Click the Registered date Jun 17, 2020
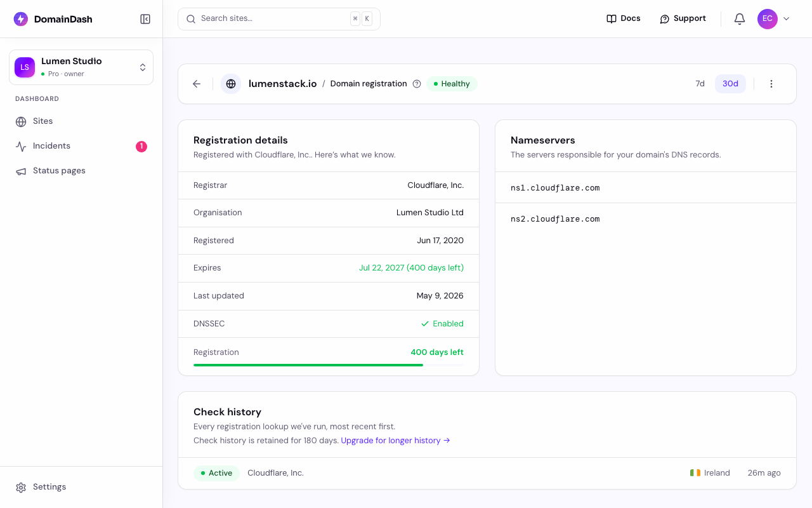This screenshot has width=812, height=508. 440,241
